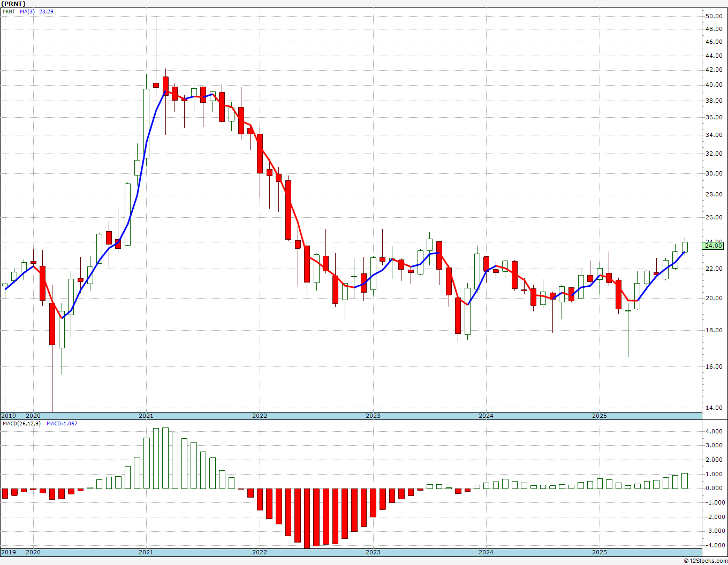Click the (PRNT) ticker title above the chart

(x=13, y=4)
